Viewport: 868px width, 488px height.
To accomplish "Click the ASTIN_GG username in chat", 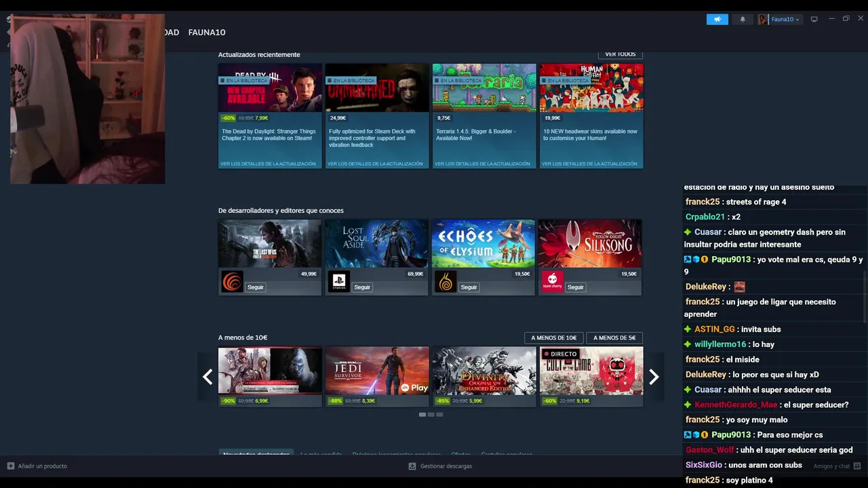I will point(715,329).
